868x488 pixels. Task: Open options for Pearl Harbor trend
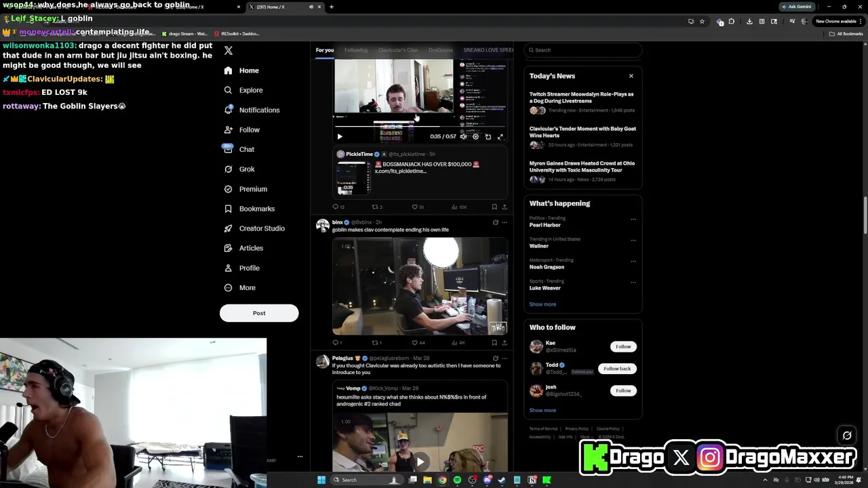coord(633,219)
